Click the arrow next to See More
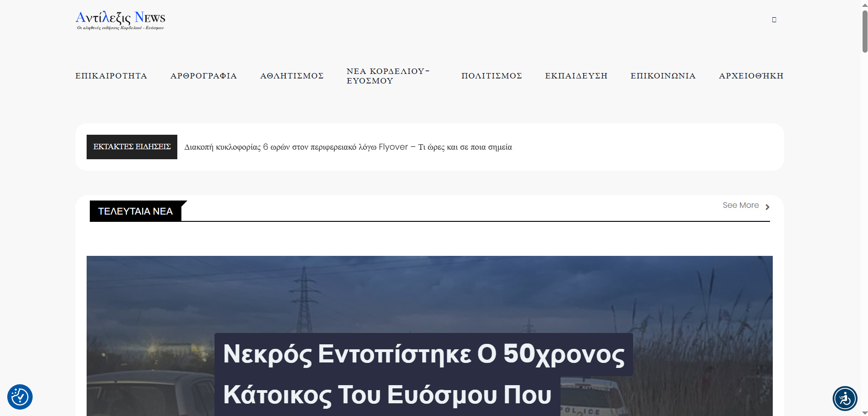868x416 pixels. click(x=767, y=207)
